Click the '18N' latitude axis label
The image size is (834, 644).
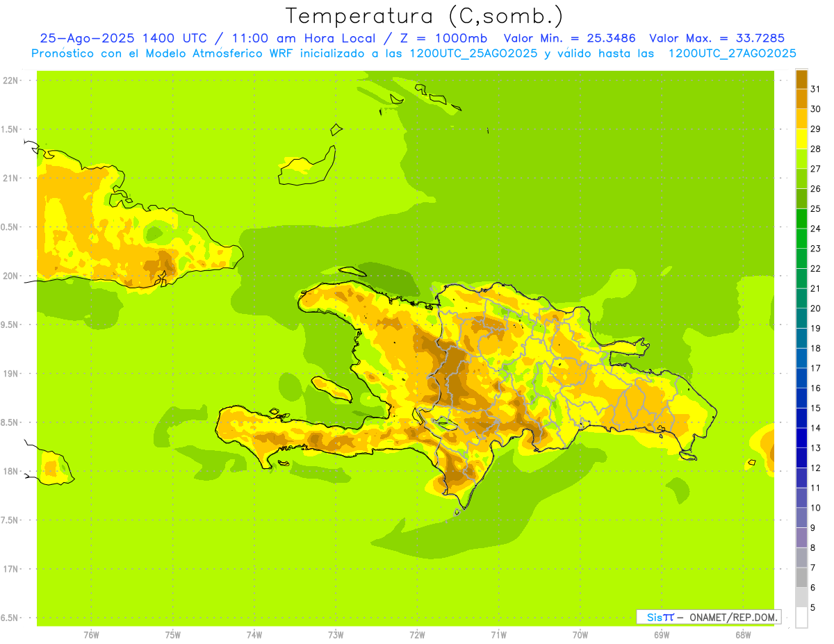click(10, 471)
